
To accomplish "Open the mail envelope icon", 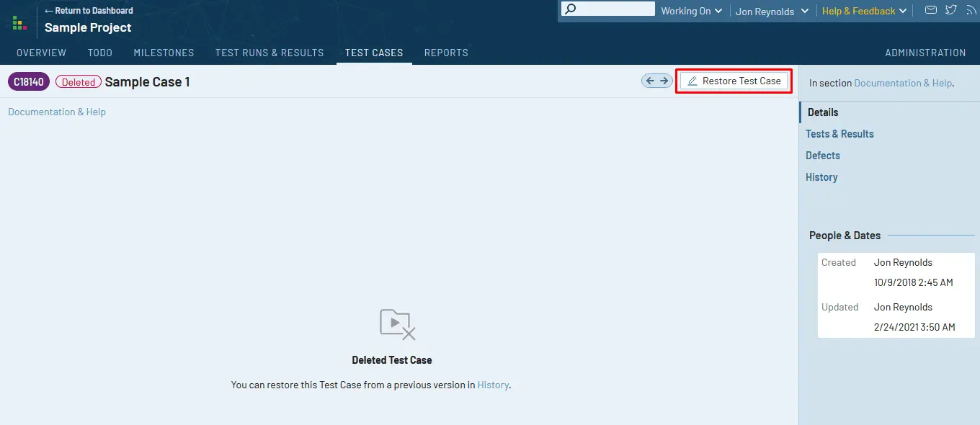I will (931, 10).
